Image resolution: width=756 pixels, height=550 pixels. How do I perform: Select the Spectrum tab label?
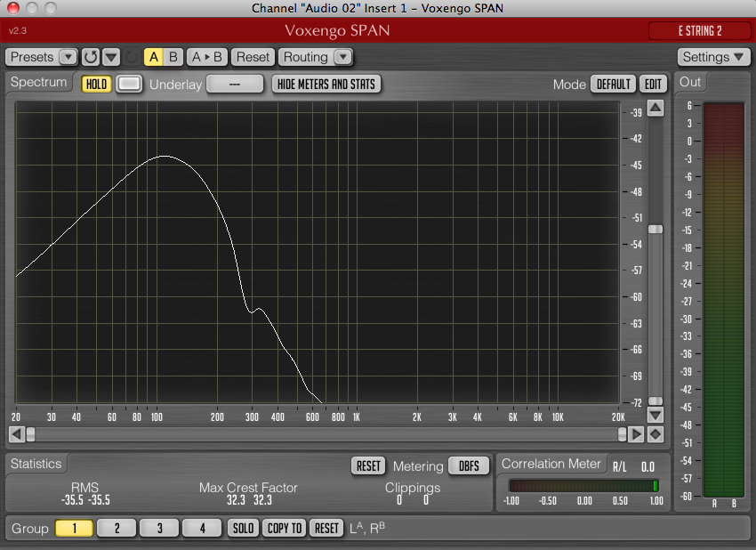[39, 82]
